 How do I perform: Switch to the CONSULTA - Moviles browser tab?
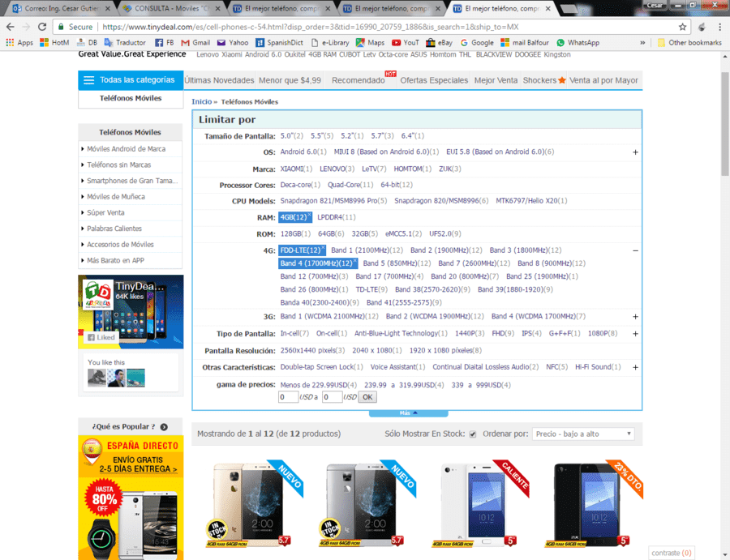coord(170,8)
